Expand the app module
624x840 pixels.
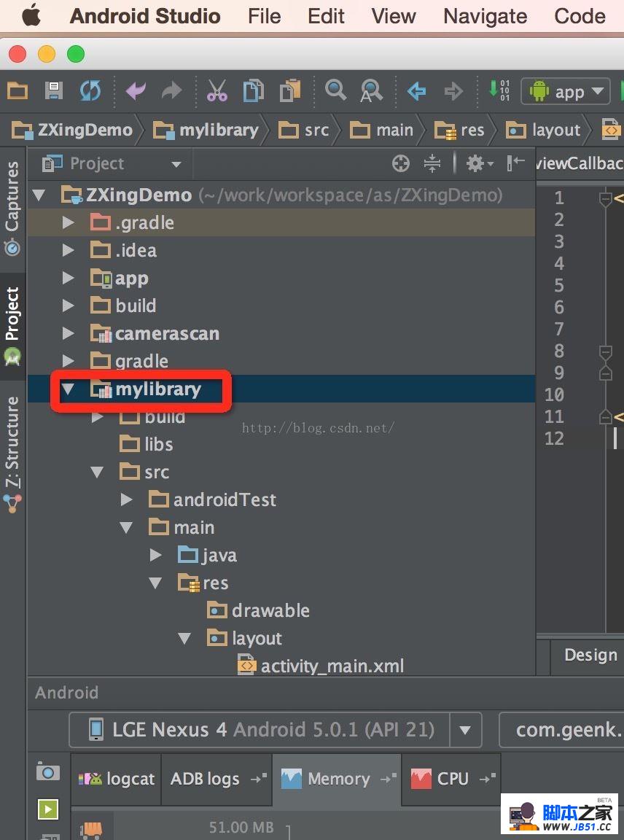click(x=68, y=278)
